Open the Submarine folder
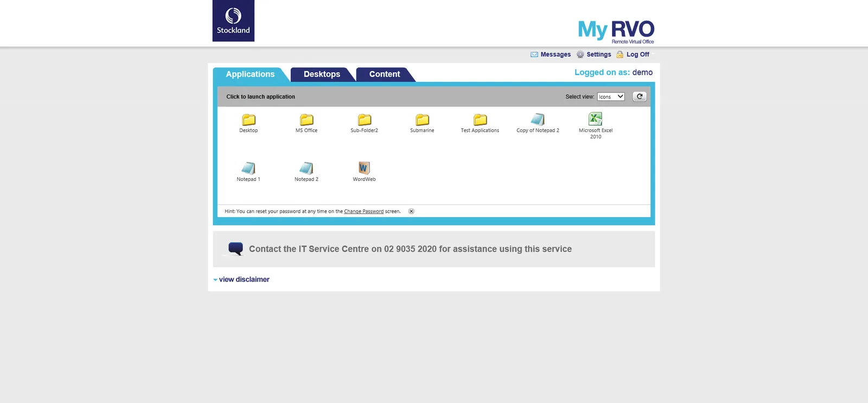Viewport: 868px width, 403px height. 422,119
